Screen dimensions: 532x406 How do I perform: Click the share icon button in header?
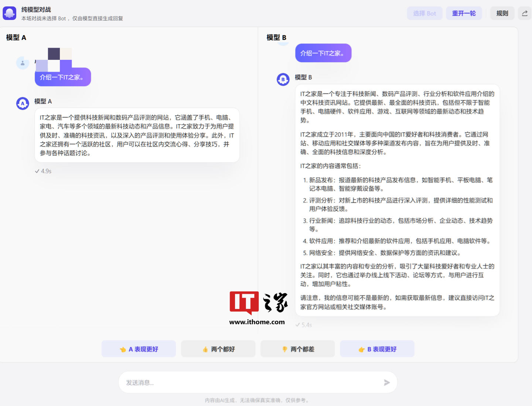click(525, 13)
